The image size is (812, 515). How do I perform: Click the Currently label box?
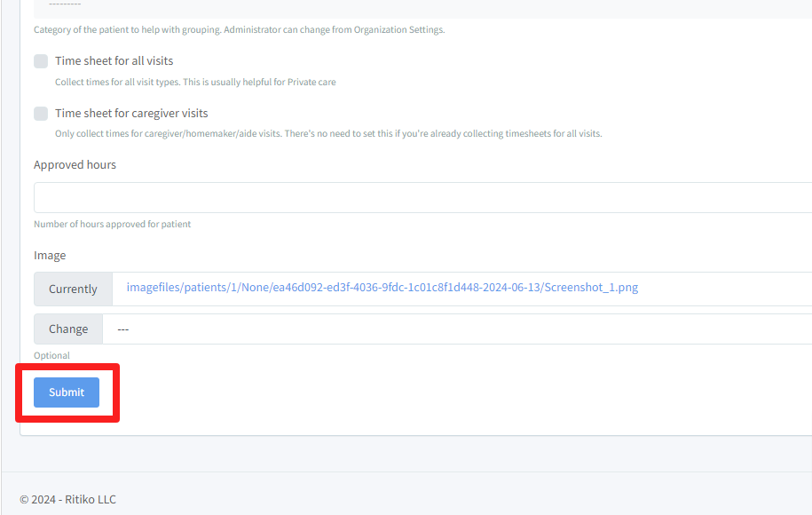(x=73, y=289)
